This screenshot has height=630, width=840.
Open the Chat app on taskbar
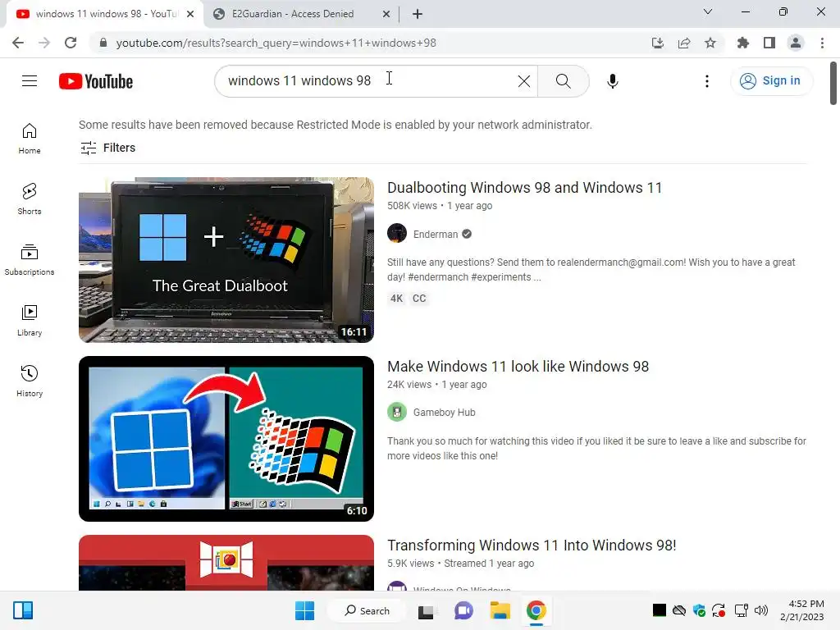(x=463, y=610)
